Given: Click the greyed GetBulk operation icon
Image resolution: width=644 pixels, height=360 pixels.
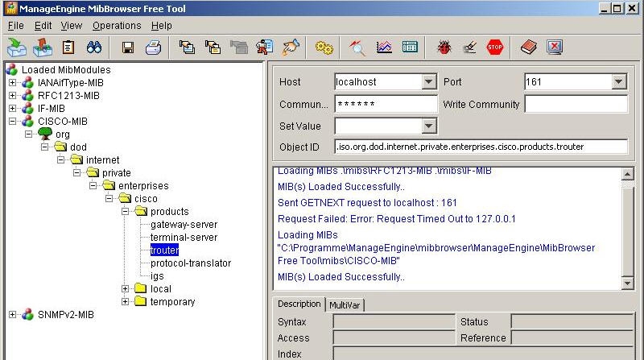Looking at the screenshot, I should (238, 48).
